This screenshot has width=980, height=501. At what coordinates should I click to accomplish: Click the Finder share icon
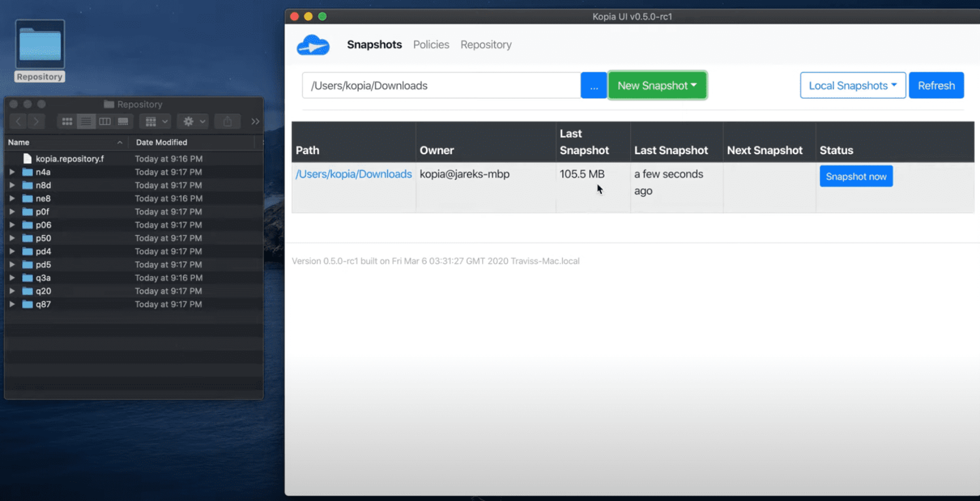(228, 121)
